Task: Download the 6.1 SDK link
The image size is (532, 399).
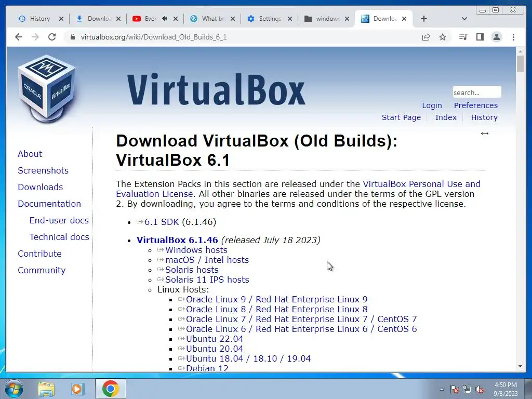Action: point(162,222)
